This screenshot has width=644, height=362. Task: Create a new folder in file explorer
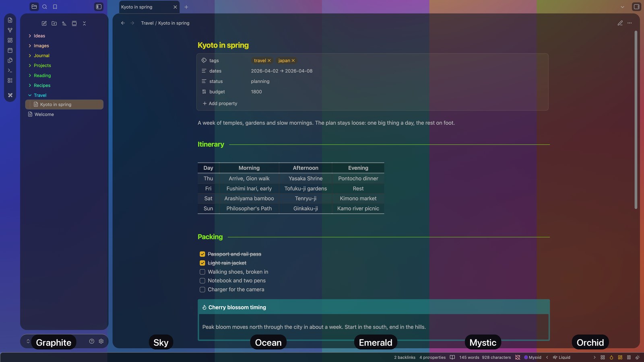tap(54, 23)
